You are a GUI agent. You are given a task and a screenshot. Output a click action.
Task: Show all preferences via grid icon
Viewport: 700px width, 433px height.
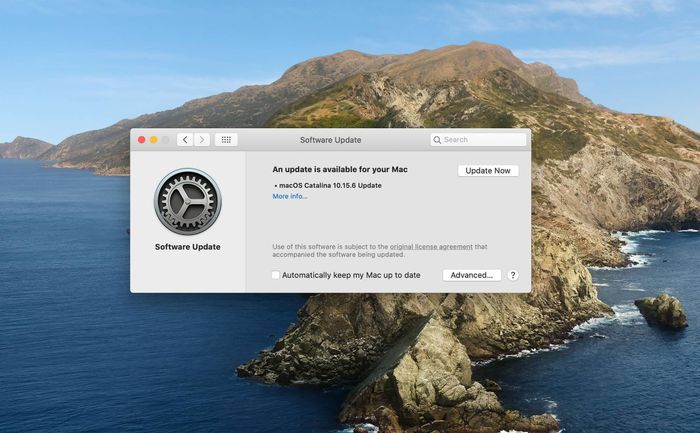(x=226, y=140)
